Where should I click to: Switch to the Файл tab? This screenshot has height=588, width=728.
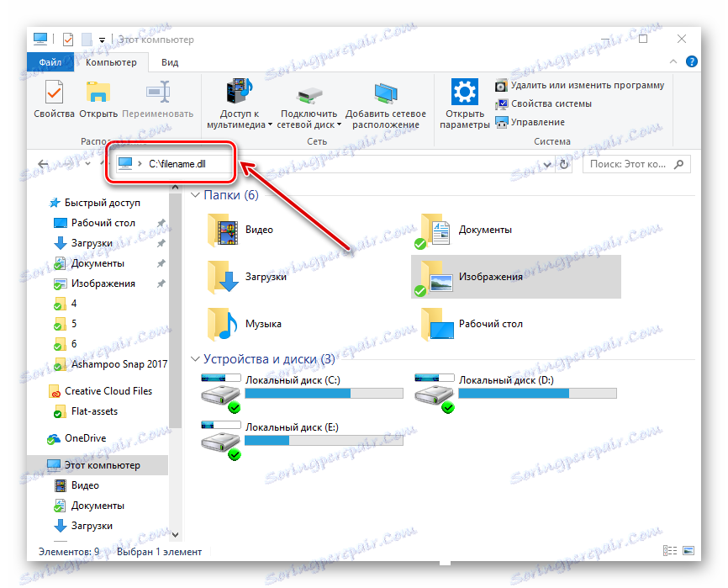50,62
